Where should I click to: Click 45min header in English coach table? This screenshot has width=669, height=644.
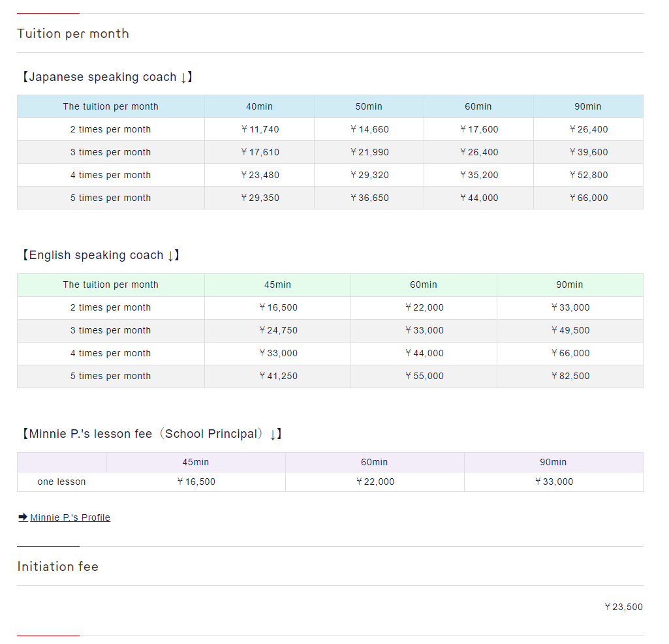tap(278, 285)
